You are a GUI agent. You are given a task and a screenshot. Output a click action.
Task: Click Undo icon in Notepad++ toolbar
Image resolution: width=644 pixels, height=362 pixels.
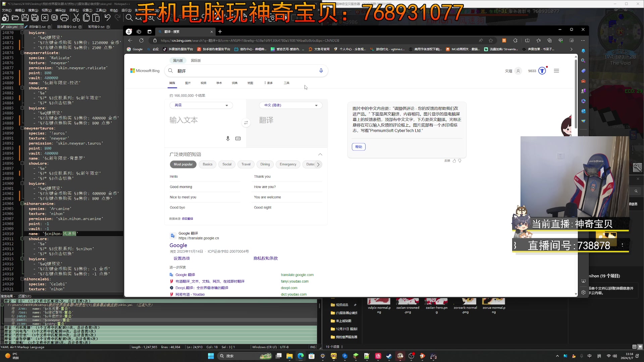point(107,18)
